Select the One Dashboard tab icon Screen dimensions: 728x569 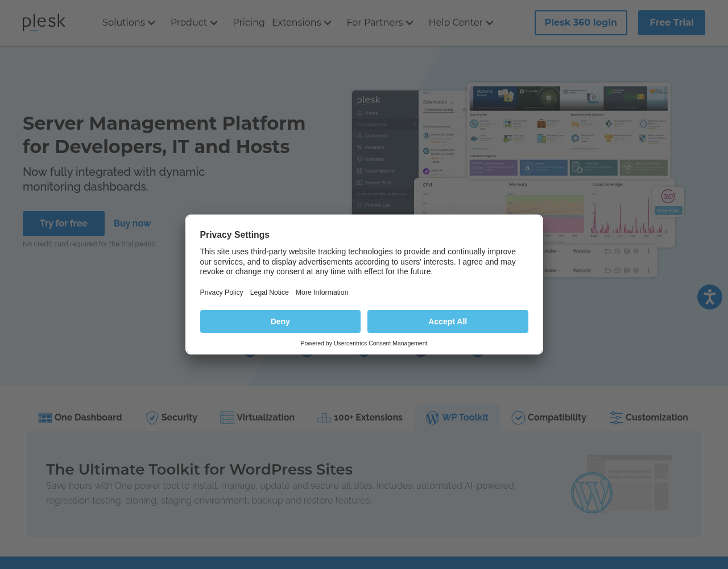45,418
